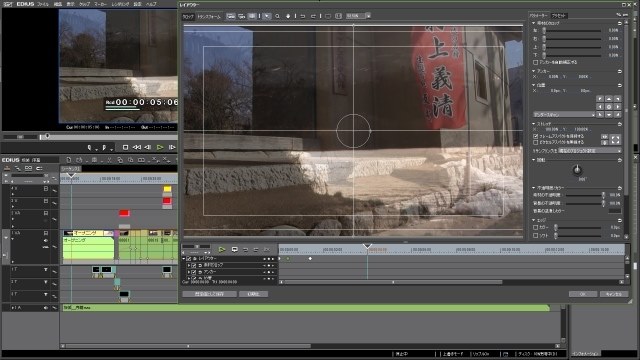Click the fit-to-full-screen stretch icon
Viewport: 640px width, 360px height.
click(615, 140)
